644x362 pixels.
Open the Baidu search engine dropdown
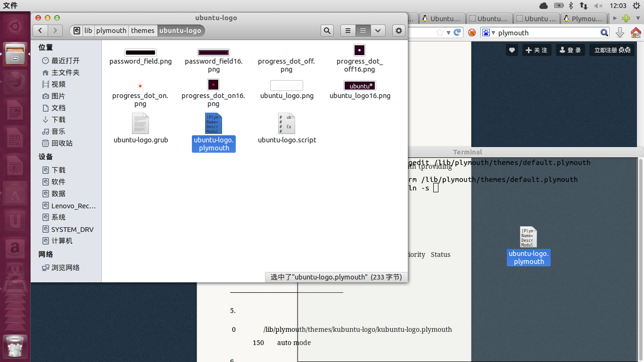click(x=488, y=33)
